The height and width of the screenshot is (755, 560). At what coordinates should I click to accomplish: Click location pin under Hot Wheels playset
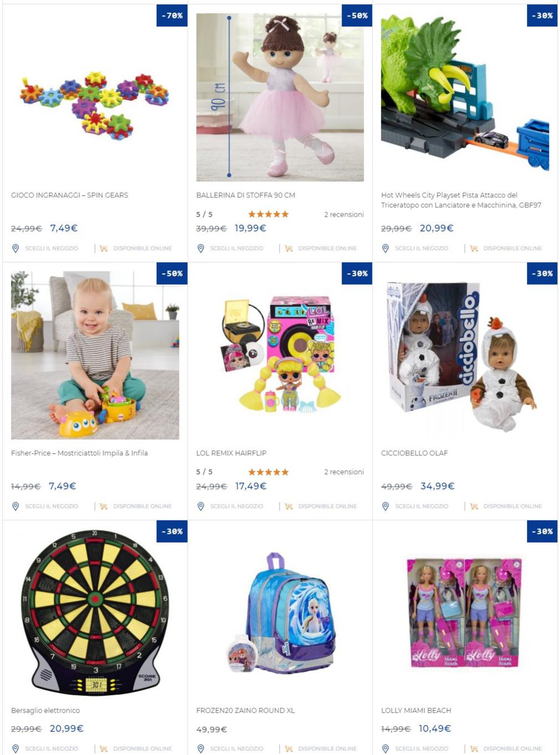coord(385,248)
